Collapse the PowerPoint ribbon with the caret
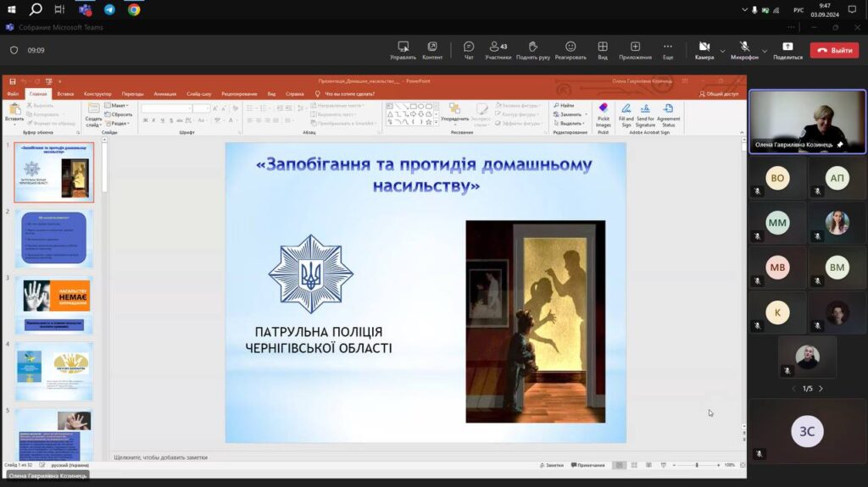The image size is (868, 487). [x=741, y=133]
